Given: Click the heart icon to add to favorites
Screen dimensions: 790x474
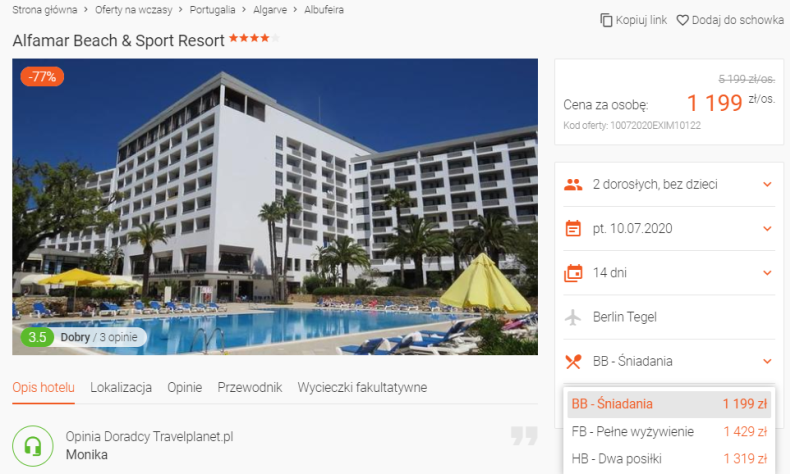Looking at the screenshot, I should click(x=682, y=20).
